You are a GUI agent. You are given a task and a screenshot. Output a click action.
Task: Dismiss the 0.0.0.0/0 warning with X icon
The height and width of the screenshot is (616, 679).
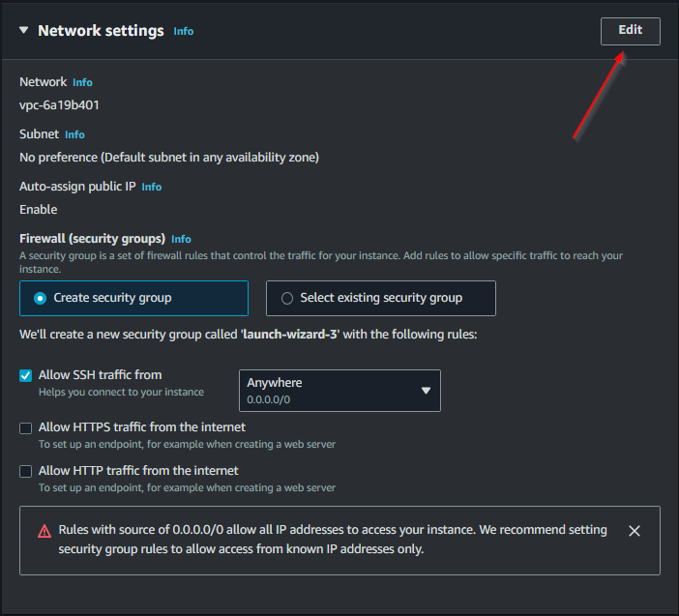pos(635,531)
